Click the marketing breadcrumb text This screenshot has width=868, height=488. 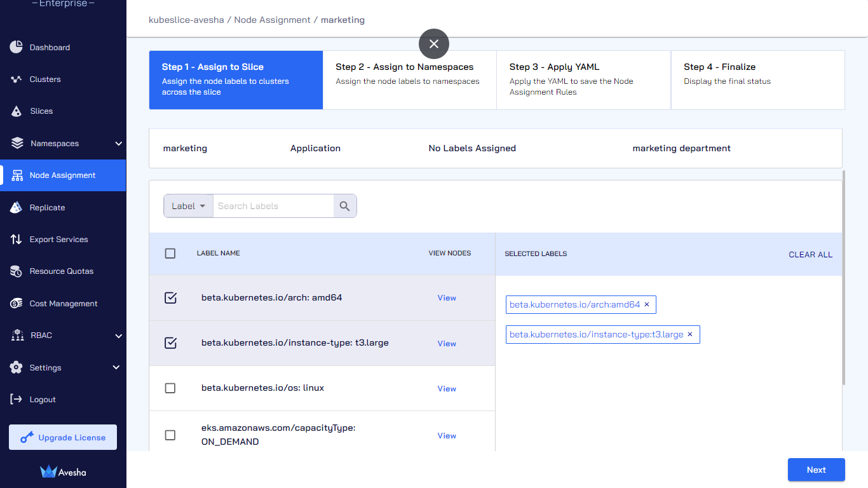[342, 20]
